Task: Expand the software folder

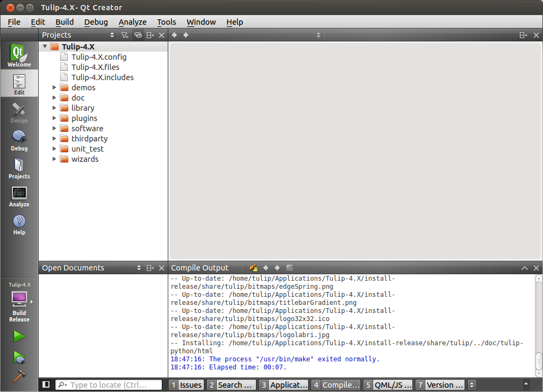Action: tap(54, 129)
